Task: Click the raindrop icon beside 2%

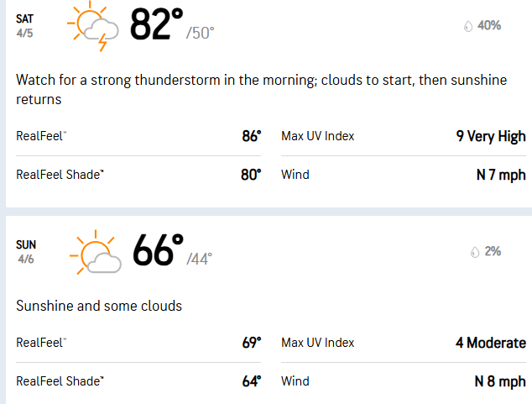Action: pos(475,251)
